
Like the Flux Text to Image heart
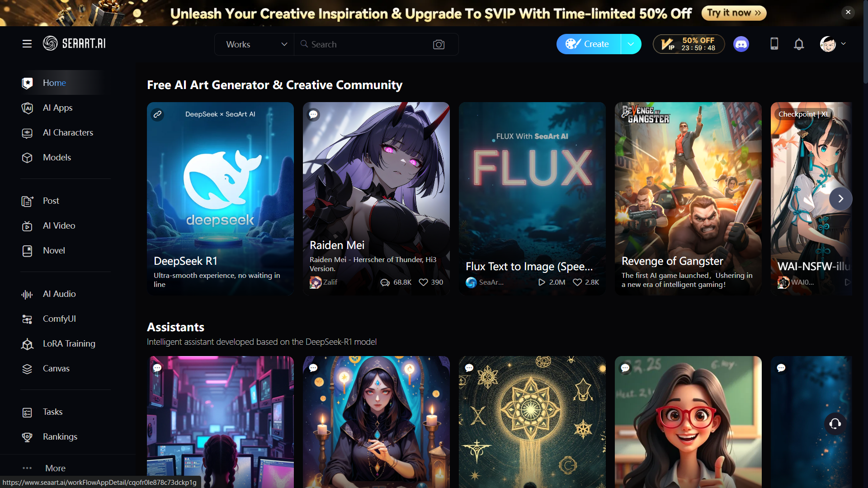click(577, 282)
